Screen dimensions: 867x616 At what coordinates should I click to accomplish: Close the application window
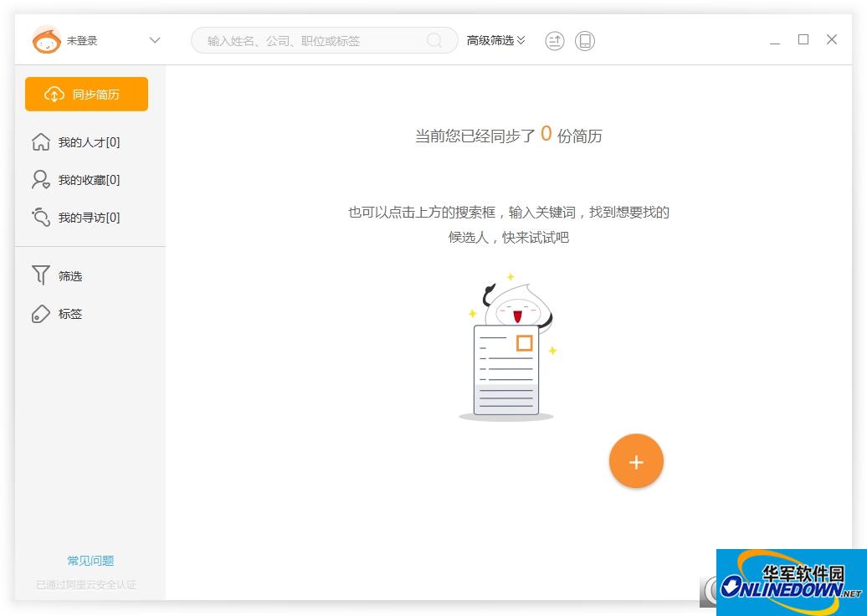[832, 39]
